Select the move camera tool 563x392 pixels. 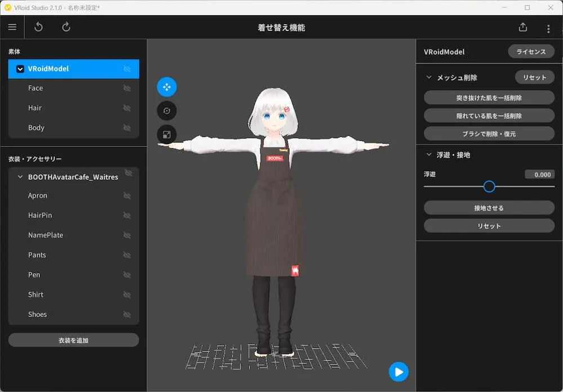tap(167, 87)
